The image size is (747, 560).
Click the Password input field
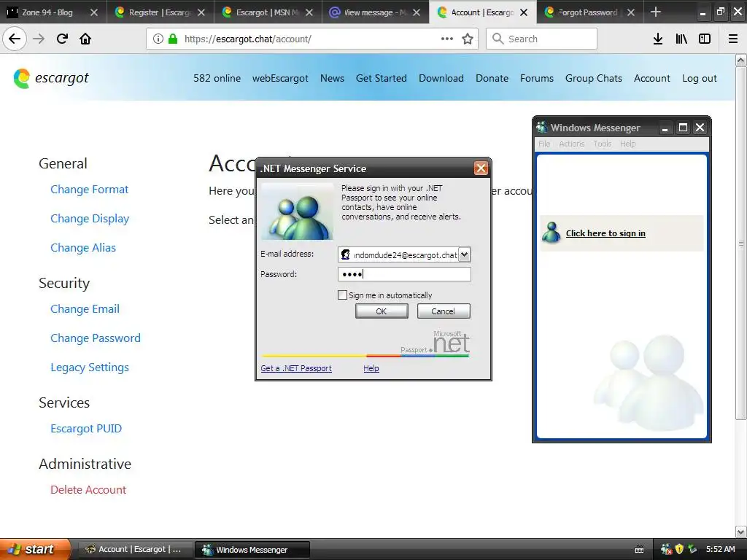tap(404, 274)
